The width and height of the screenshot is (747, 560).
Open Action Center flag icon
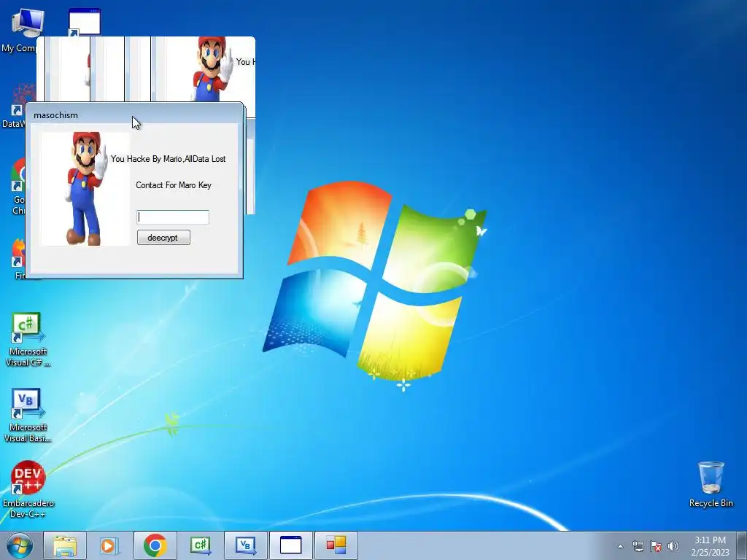656,546
